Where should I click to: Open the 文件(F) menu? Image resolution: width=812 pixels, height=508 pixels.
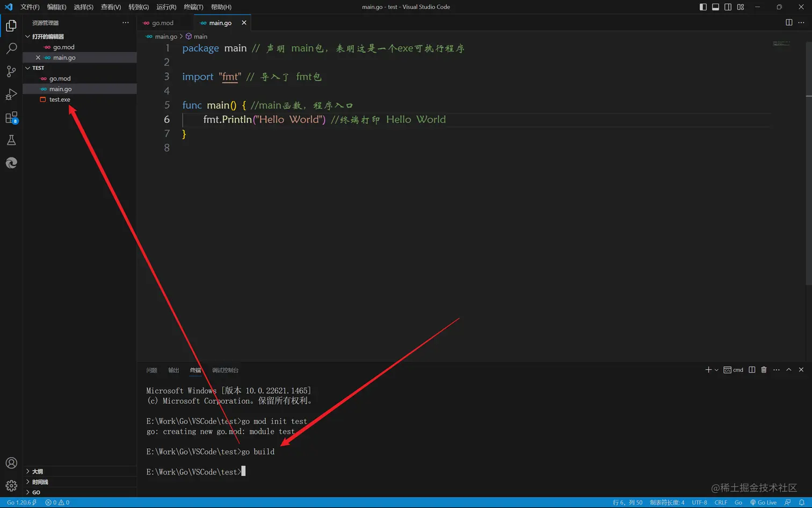coord(30,7)
